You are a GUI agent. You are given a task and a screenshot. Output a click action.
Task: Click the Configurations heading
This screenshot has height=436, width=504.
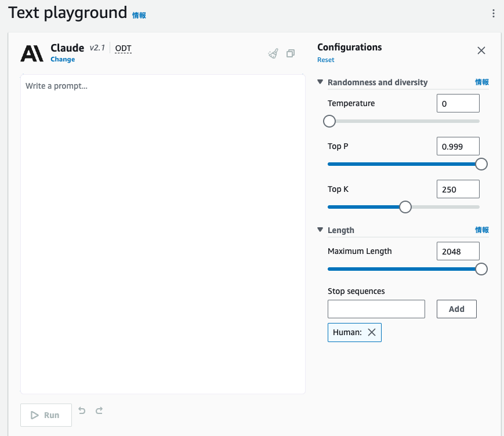[350, 47]
